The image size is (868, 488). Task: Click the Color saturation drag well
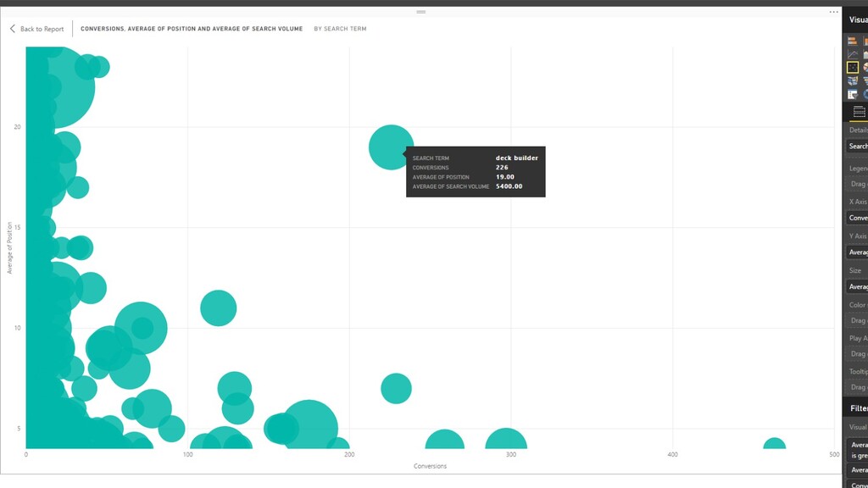858,320
